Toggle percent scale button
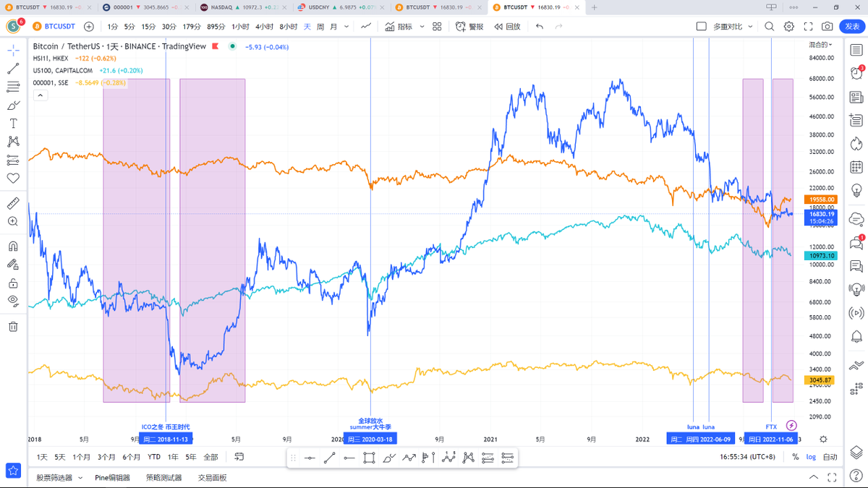Viewport: 868px width, 488px height. pos(796,457)
